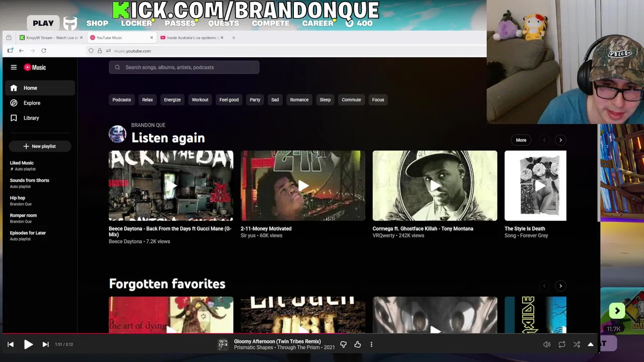Select the Energize mood chip
This screenshot has height=362, width=644.
point(172,100)
